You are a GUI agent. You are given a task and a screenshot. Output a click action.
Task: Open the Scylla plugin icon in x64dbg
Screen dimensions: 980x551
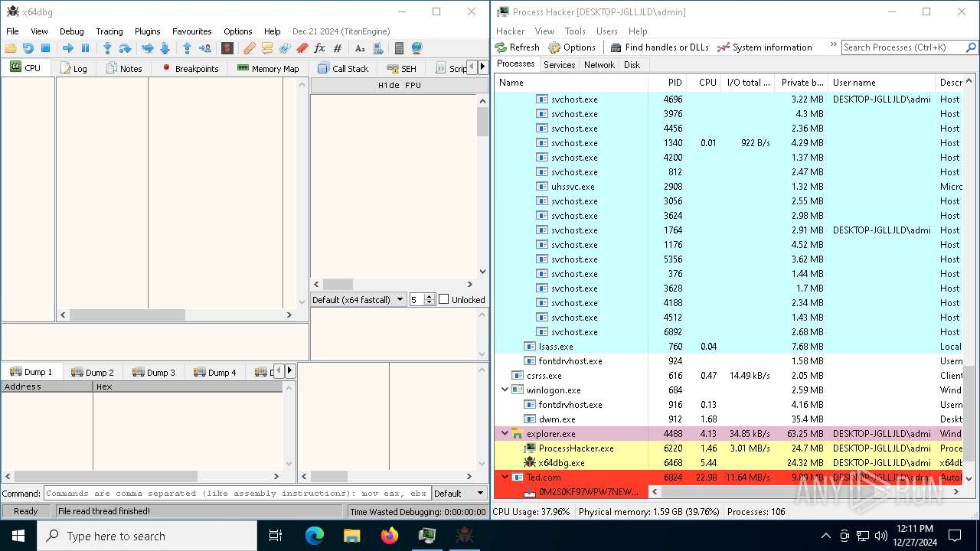click(227, 48)
